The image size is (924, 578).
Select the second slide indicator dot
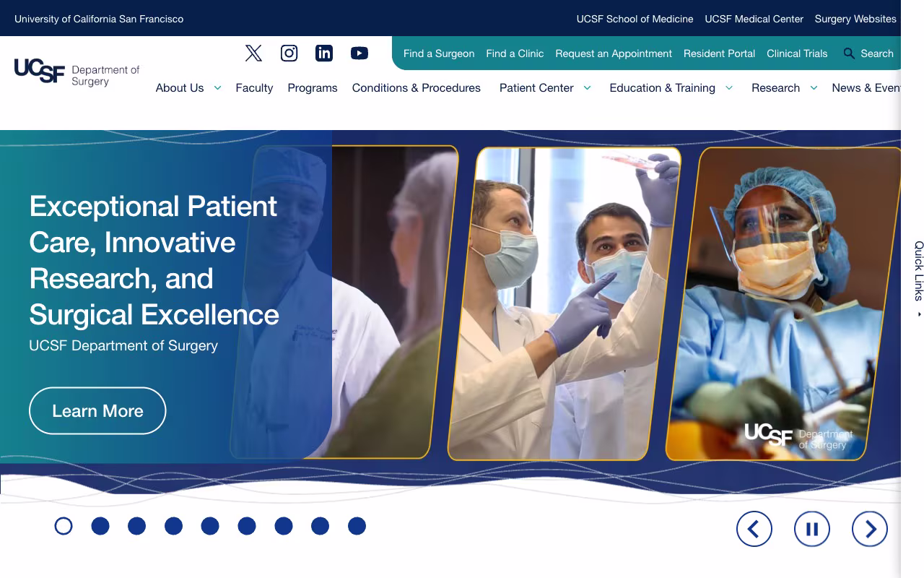100,526
